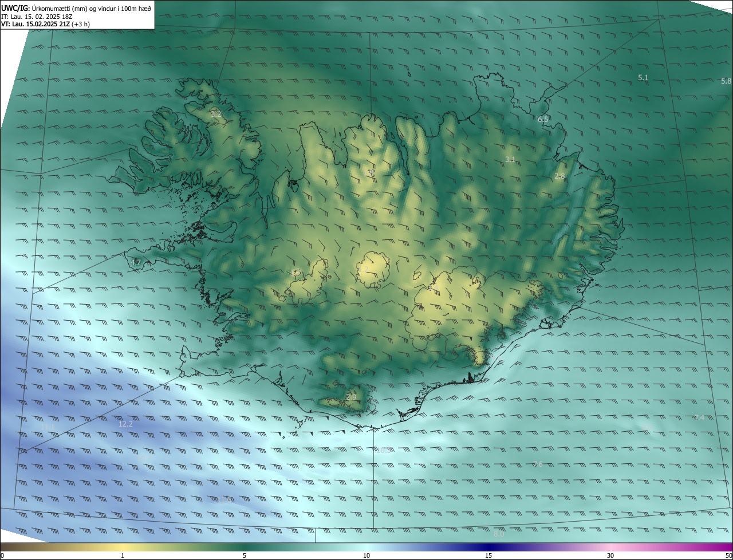The height and width of the screenshot is (560, 733).
Task: Click the 7.4 value label on the map
Action: tap(699, 417)
